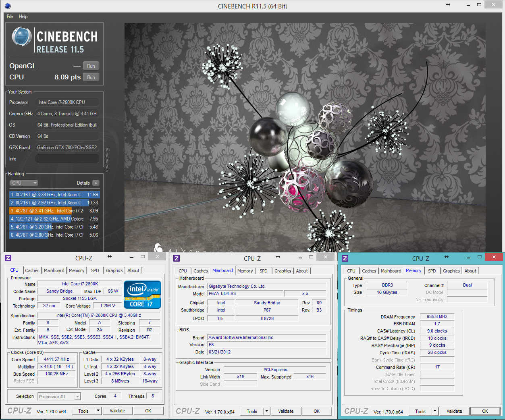
Task: Click Validate in CPU tab window
Action: [x=117, y=411]
